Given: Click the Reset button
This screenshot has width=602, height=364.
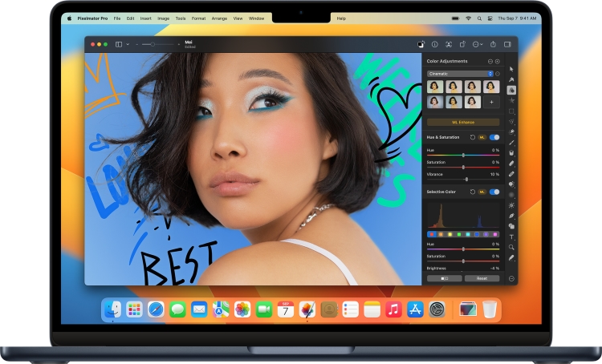Looking at the screenshot, I should (x=482, y=278).
